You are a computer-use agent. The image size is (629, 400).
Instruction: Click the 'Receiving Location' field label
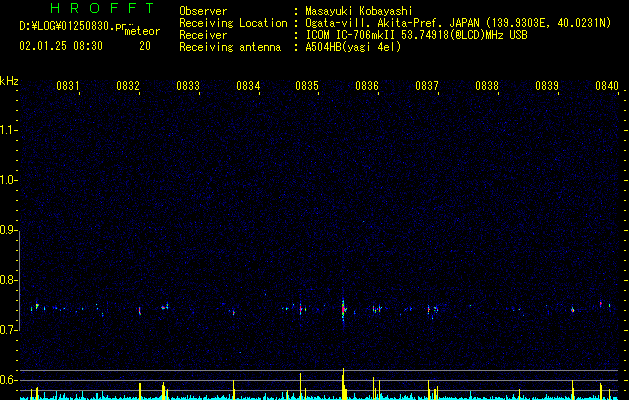pyautogui.click(x=233, y=23)
